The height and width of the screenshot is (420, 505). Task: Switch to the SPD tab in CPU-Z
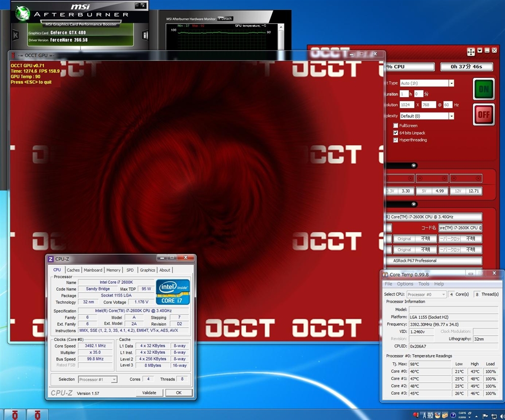click(130, 270)
